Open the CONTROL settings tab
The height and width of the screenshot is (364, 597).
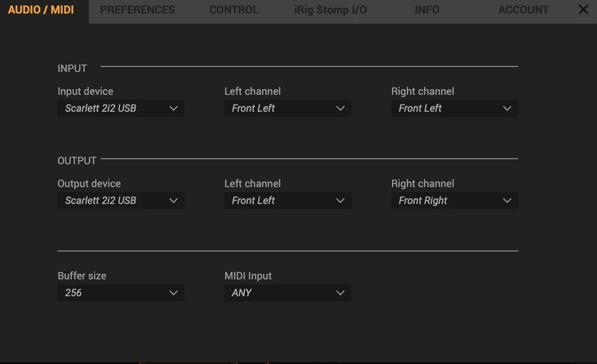tap(233, 9)
